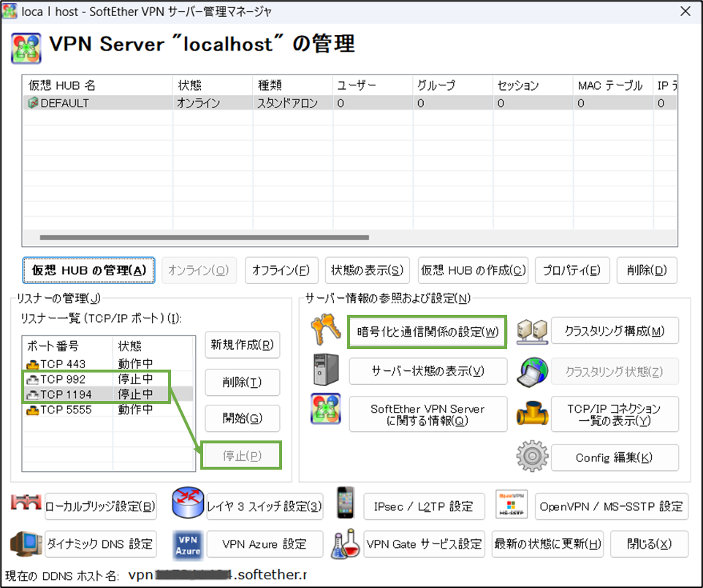
Task: Click the スタンドアロン type cell
Action: [x=287, y=103]
